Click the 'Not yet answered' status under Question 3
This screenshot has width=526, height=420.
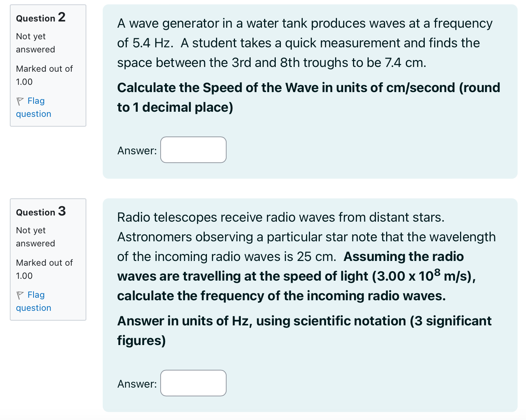tap(35, 237)
